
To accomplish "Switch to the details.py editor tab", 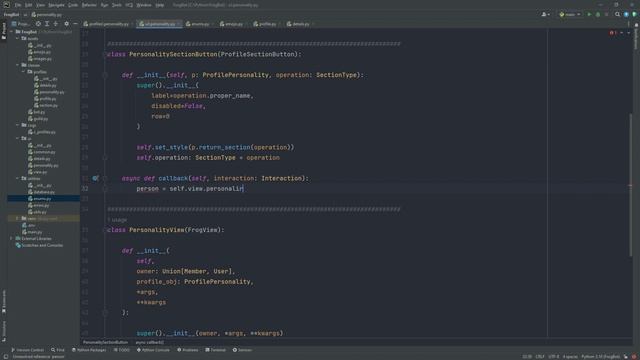I will tap(300, 24).
